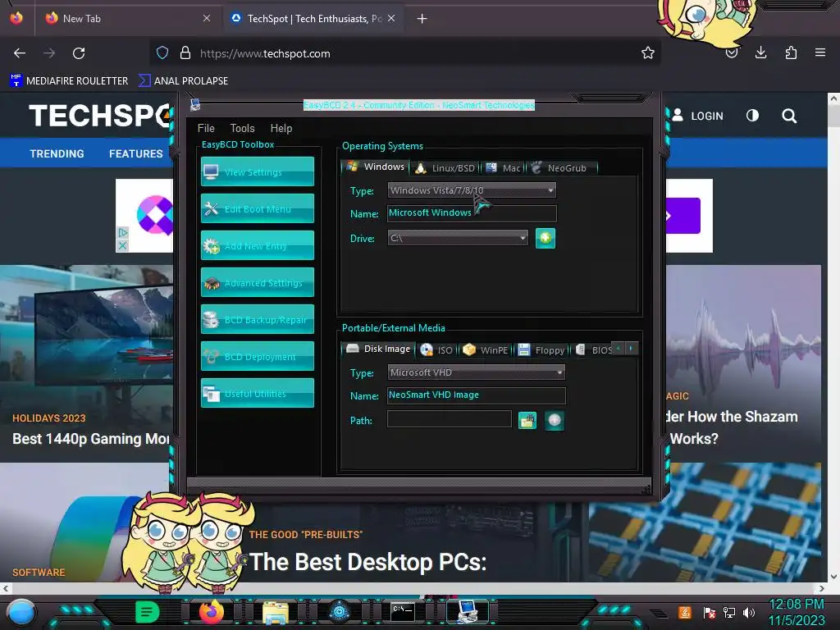The width and height of the screenshot is (840, 630).
Task: Click the Windows Start orb
Action: coord(21,612)
